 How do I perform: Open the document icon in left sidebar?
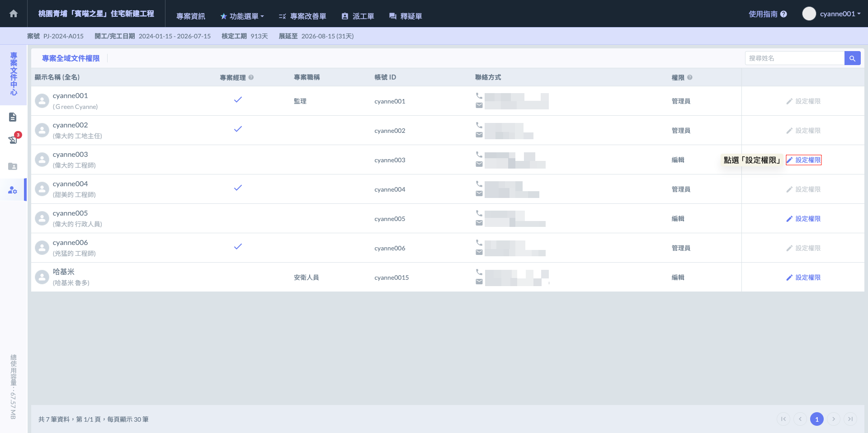(x=13, y=118)
